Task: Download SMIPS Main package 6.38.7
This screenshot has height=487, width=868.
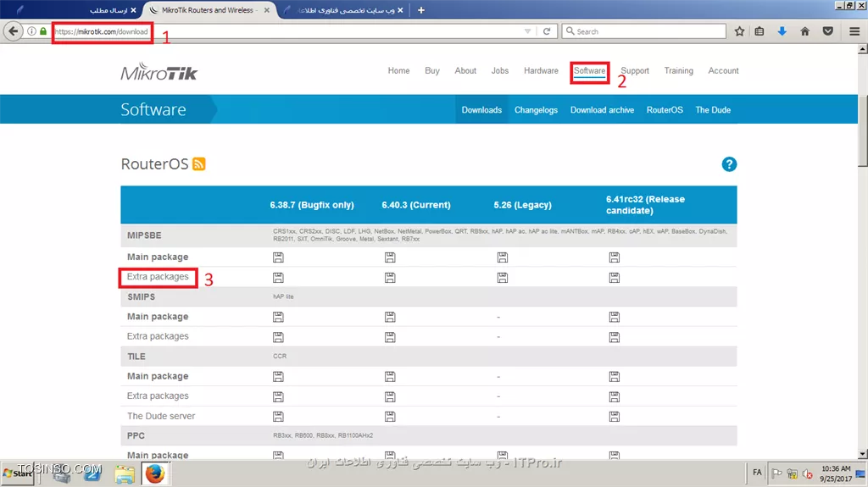Action: point(278,317)
